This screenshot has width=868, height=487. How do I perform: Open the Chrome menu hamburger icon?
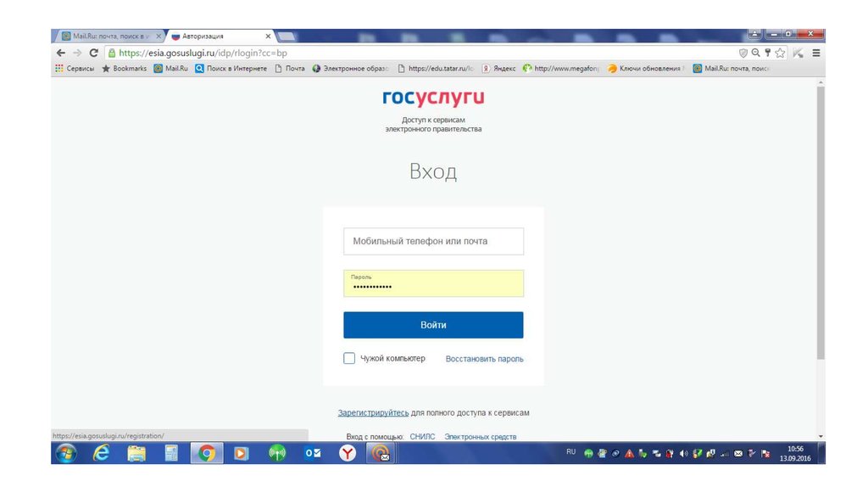[x=816, y=53]
